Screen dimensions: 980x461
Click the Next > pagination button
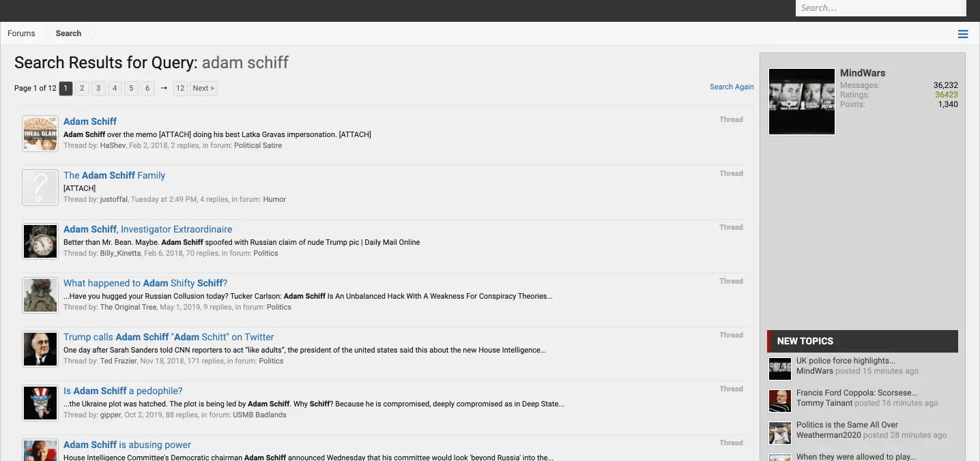coord(203,88)
